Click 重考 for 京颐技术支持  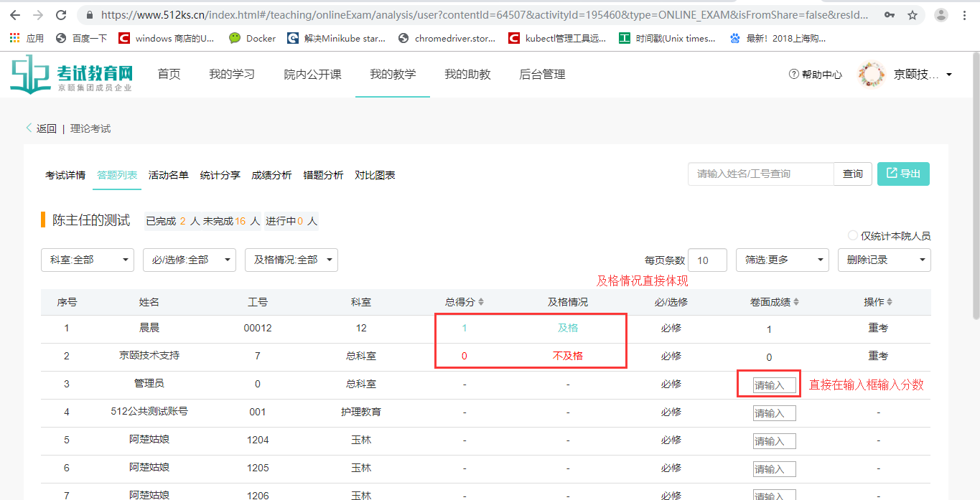coord(878,356)
